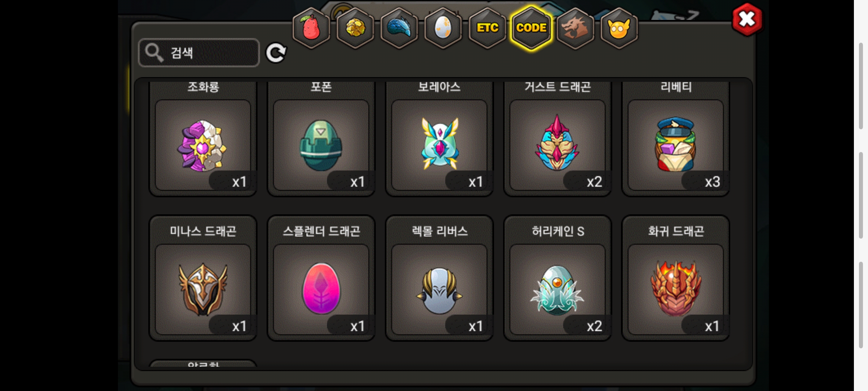The width and height of the screenshot is (868, 391).
Task: Pick the 보레아스 winged egg
Action: pyautogui.click(x=439, y=138)
